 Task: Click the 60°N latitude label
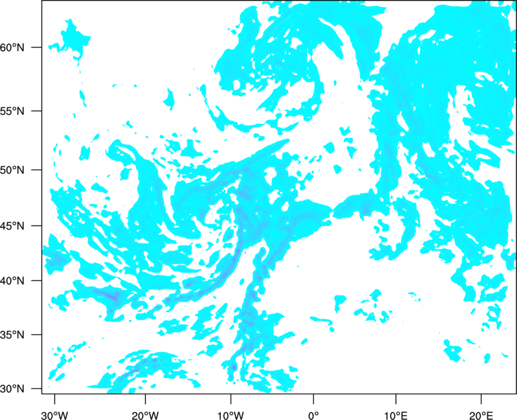tap(12, 47)
